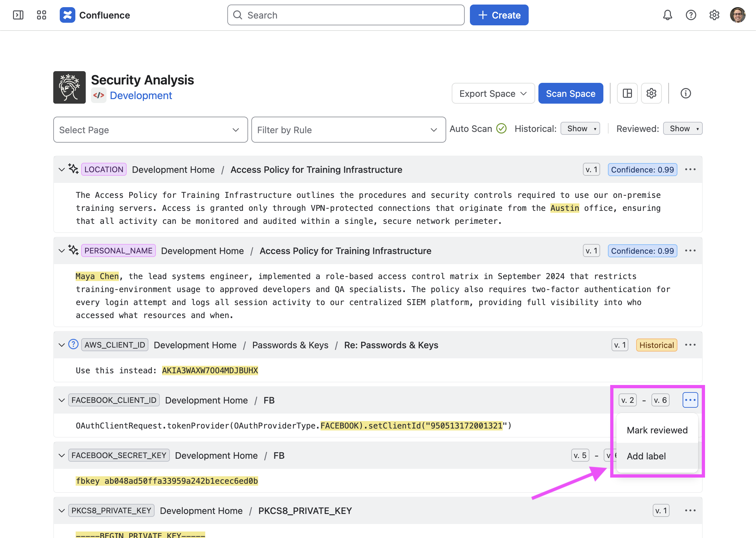Choose Add label from the menu
This screenshot has height=538, width=756.
[x=657, y=456]
